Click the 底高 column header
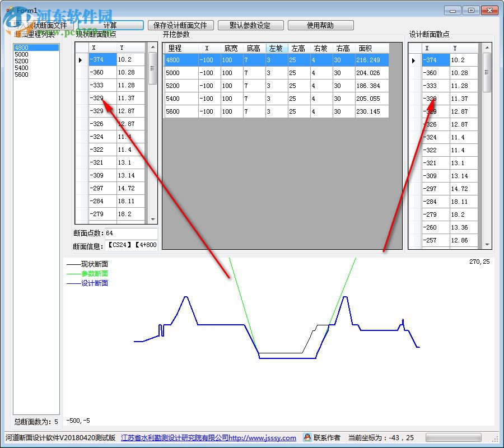Viewport: 504px width, 448px height. tap(254, 48)
